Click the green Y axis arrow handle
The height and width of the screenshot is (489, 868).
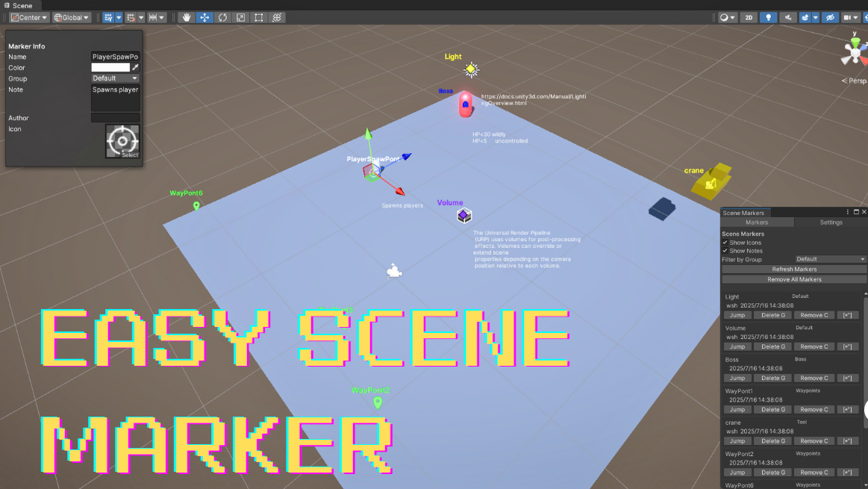click(x=368, y=134)
